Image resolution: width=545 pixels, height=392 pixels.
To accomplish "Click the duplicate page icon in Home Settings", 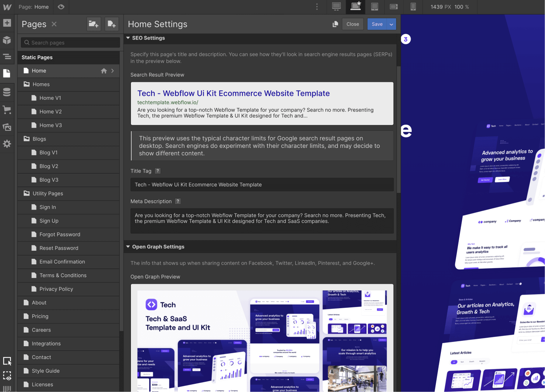I will coord(335,24).
